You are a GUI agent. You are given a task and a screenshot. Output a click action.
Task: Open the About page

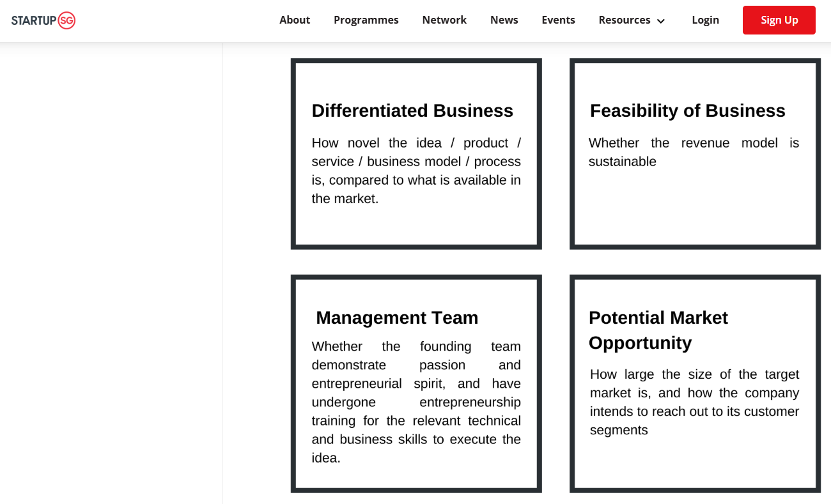(295, 20)
